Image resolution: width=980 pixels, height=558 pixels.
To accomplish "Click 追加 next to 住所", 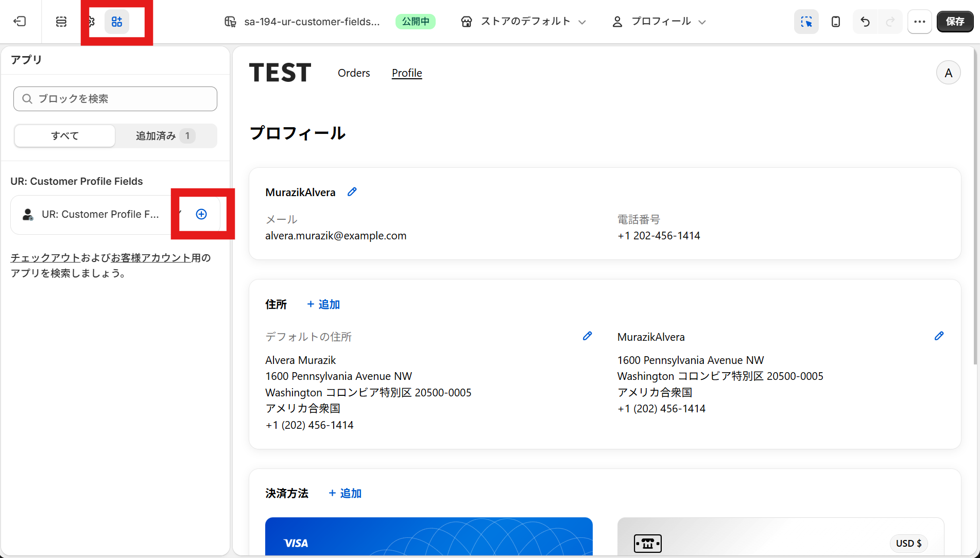I will (x=323, y=304).
